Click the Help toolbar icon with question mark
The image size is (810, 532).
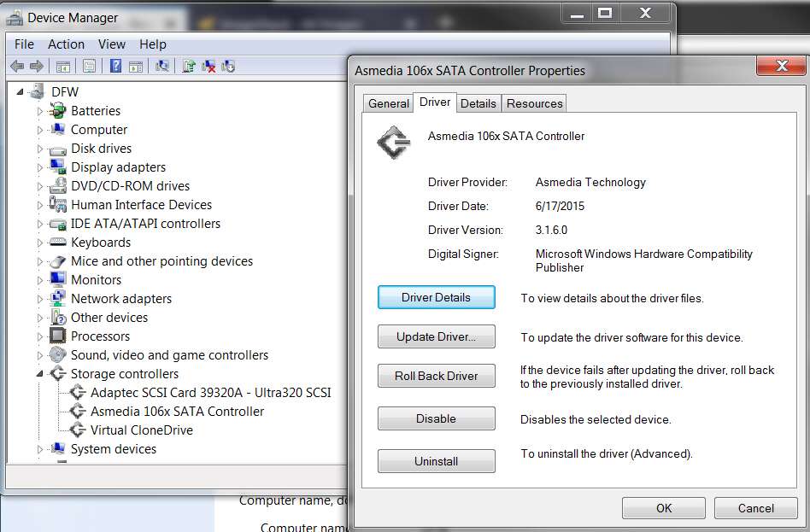pyautogui.click(x=115, y=66)
